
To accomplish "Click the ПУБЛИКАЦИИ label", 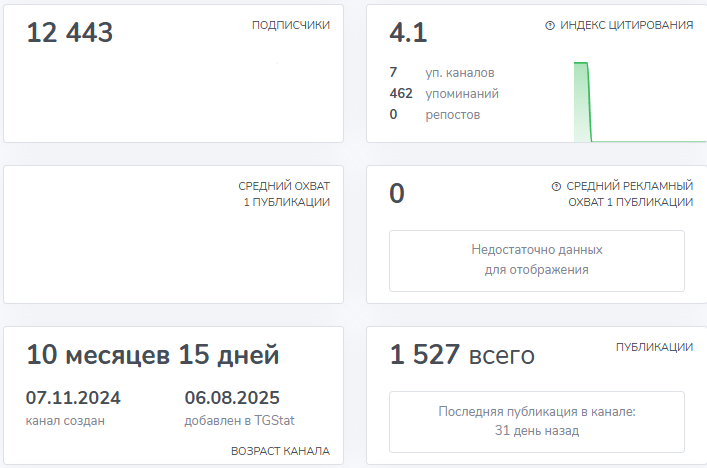I will [654, 347].
